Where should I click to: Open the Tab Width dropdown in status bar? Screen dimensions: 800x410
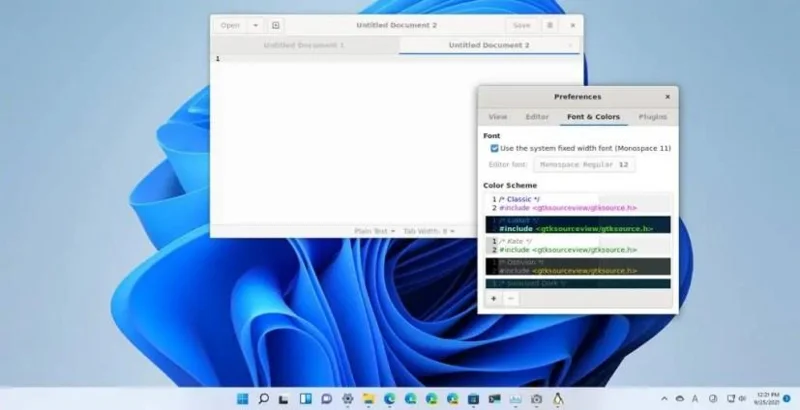(429, 231)
